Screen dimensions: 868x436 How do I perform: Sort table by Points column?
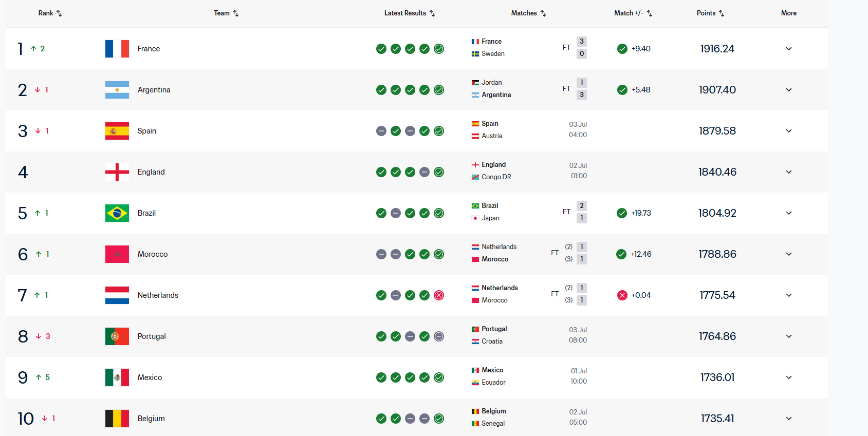tap(711, 13)
